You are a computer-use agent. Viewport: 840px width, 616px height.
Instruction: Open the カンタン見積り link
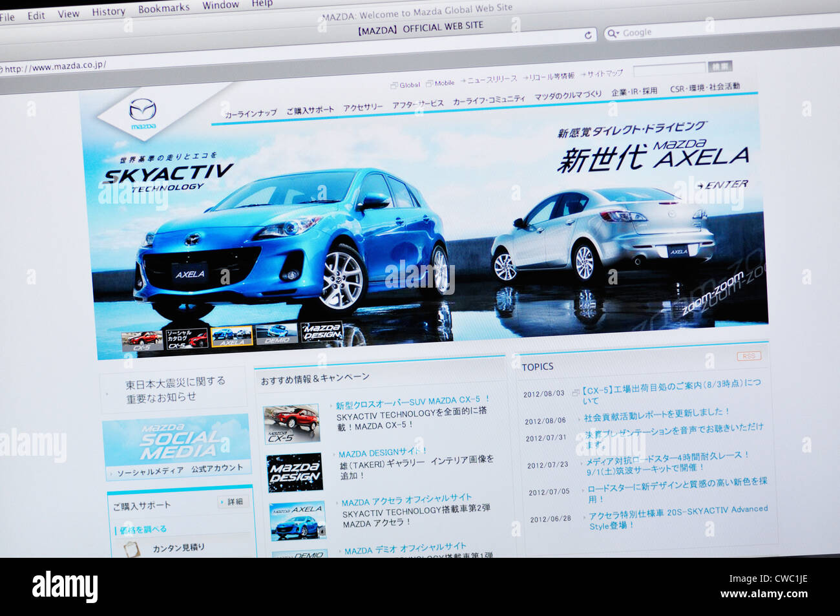178,548
